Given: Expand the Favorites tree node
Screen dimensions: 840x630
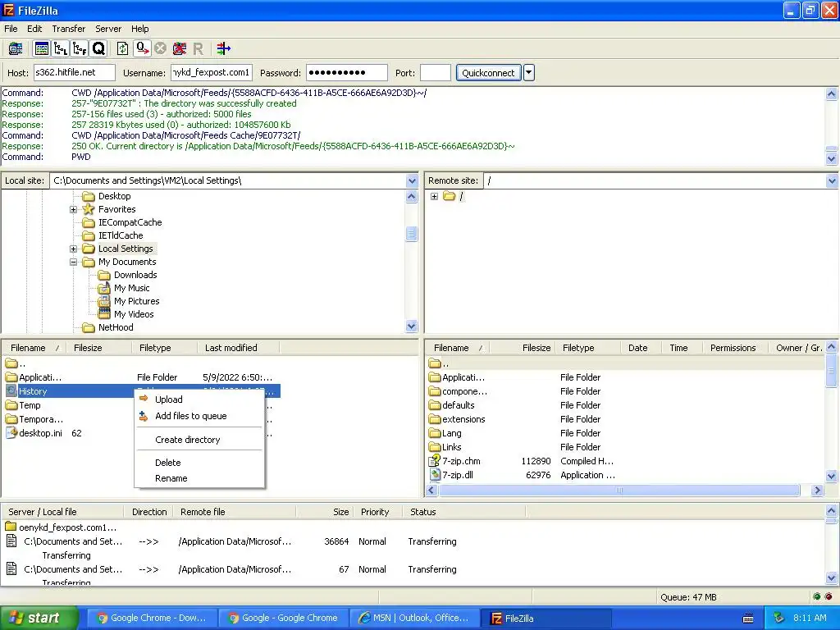Looking at the screenshot, I should tap(73, 209).
